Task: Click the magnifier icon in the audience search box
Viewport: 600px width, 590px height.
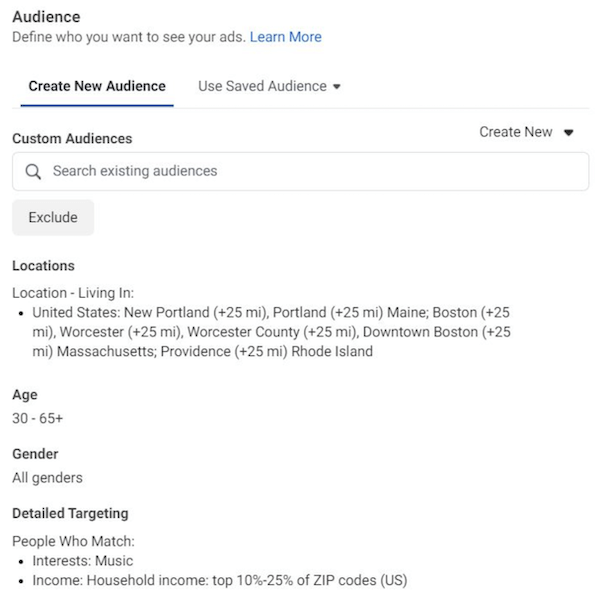Action: click(x=33, y=171)
